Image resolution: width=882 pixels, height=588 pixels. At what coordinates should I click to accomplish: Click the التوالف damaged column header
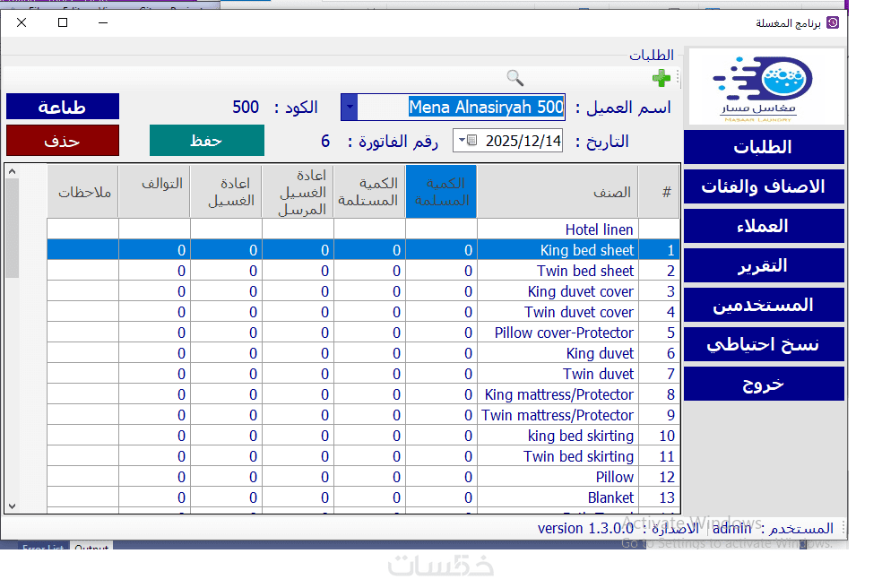click(154, 191)
